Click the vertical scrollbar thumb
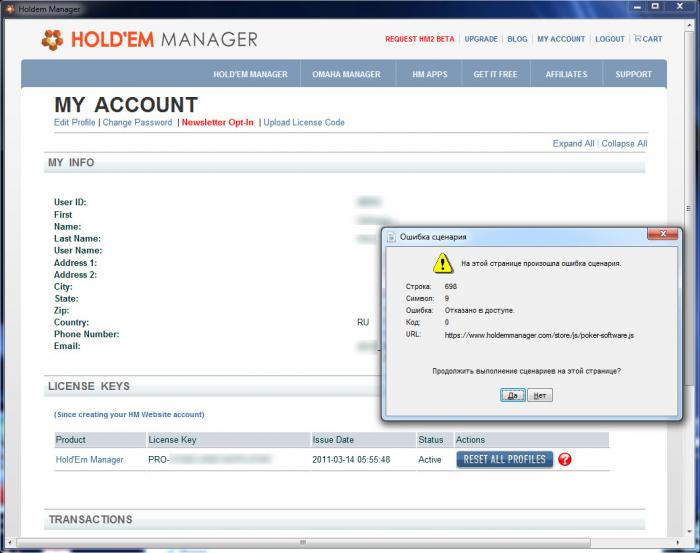Viewport: 700px width, 553px height. point(689,208)
